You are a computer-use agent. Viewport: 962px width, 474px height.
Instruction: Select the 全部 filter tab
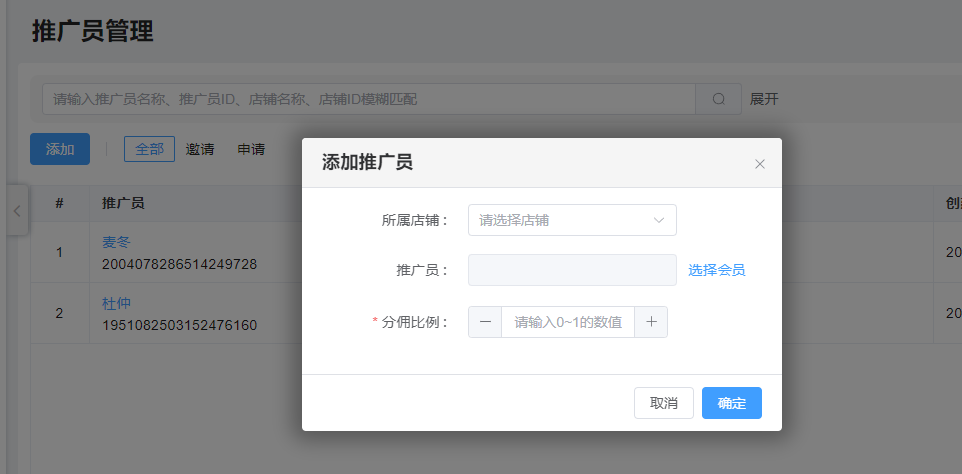(149, 149)
